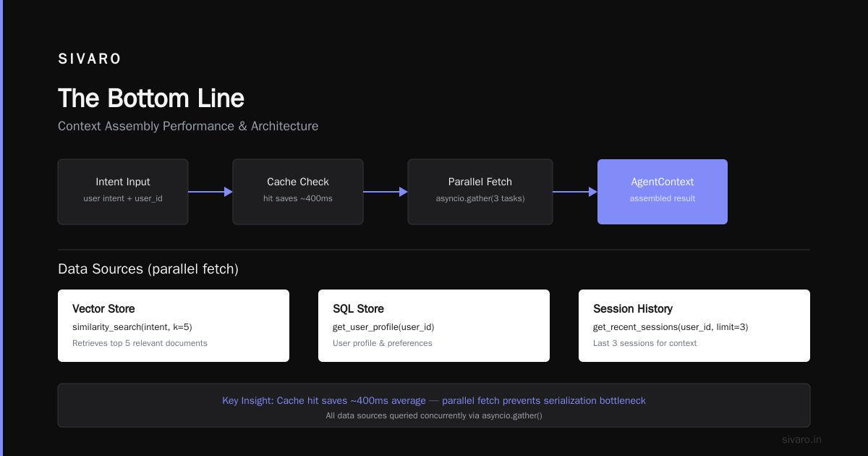Click the asyncio.gather(3 tasks) label
This screenshot has width=868, height=456.
480,198
